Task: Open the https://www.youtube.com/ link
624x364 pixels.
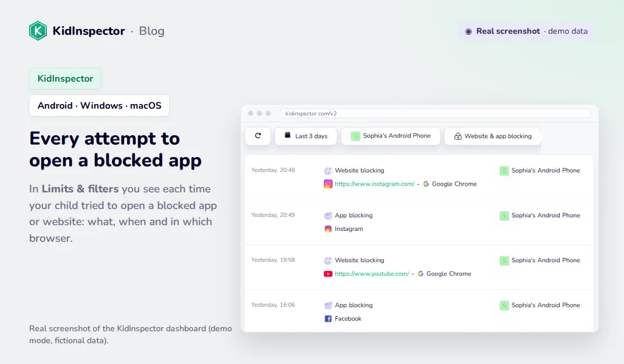Action: (372, 274)
